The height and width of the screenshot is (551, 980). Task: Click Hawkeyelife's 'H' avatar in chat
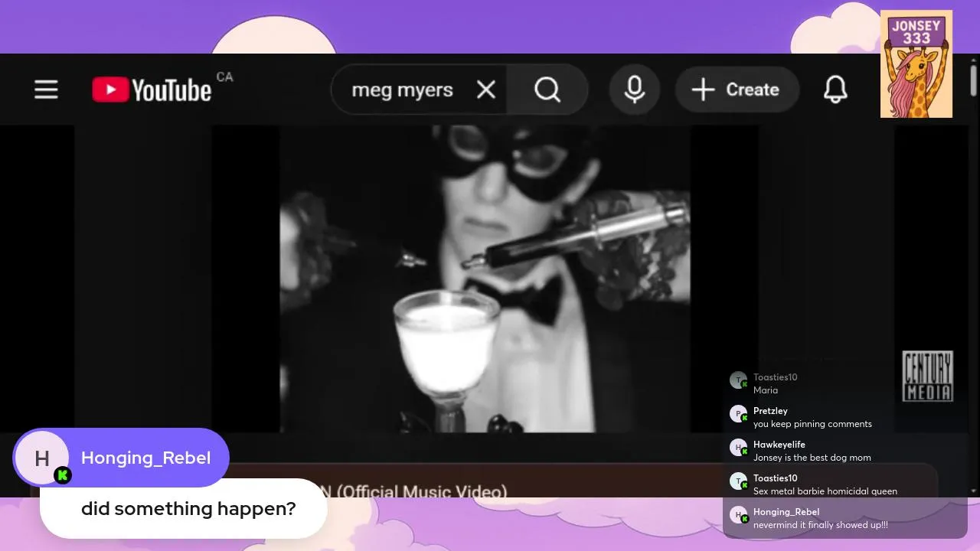(738, 448)
